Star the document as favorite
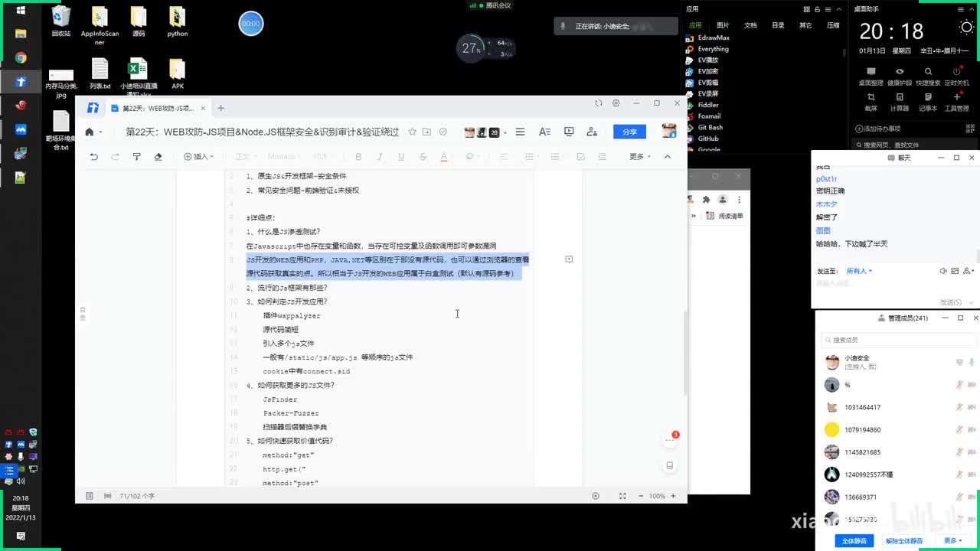The width and height of the screenshot is (980, 551). (412, 132)
